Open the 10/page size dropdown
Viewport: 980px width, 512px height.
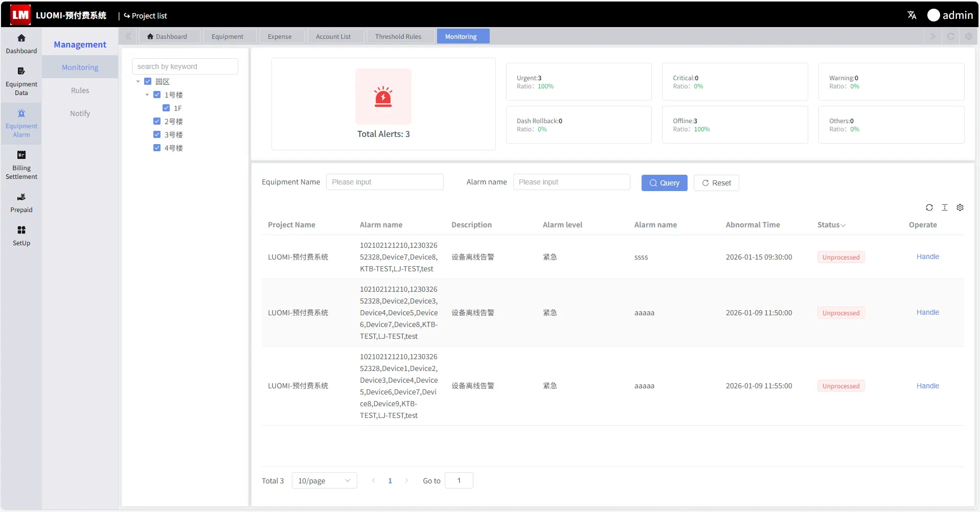[x=324, y=481]
